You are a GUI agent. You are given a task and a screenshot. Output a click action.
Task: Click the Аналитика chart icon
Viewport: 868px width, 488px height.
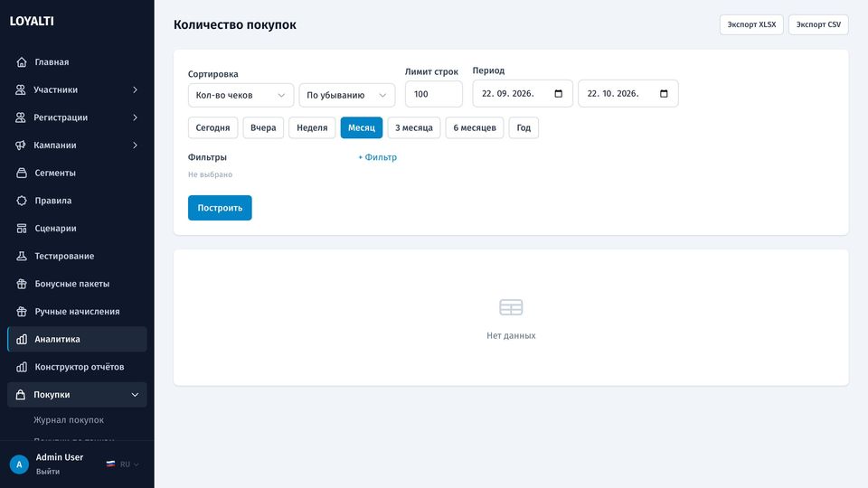[22, 339]
